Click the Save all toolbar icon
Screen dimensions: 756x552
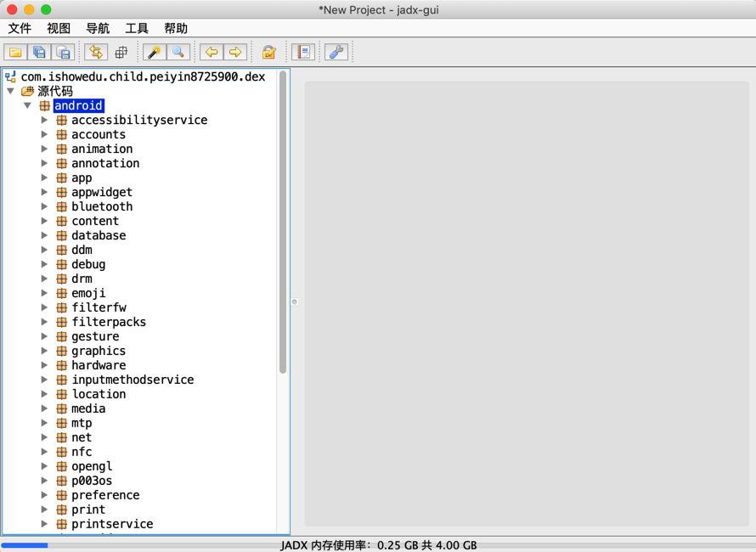pos(39,52)
